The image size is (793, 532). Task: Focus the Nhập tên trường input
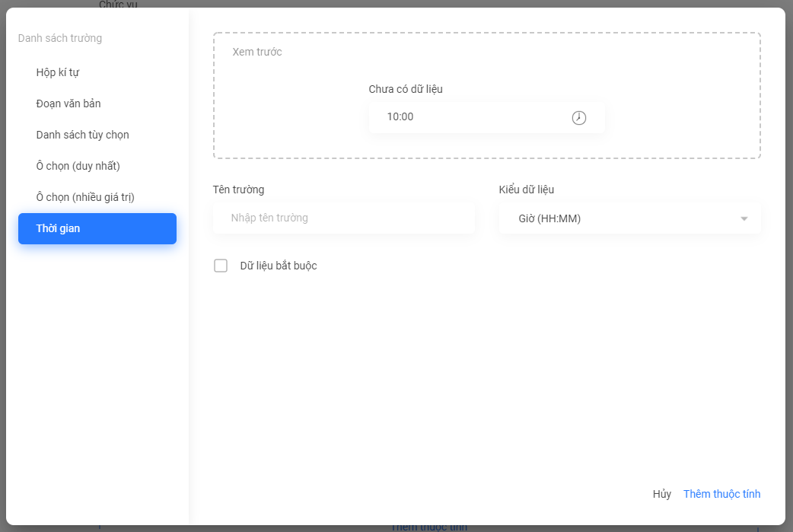(x=344, y=218)
